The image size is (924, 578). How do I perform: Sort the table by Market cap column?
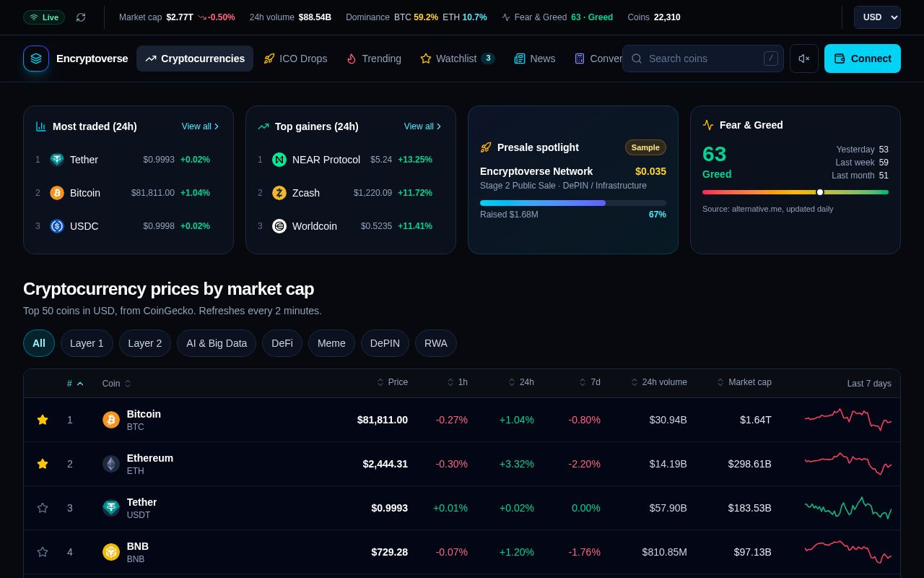tap(744, 382)
